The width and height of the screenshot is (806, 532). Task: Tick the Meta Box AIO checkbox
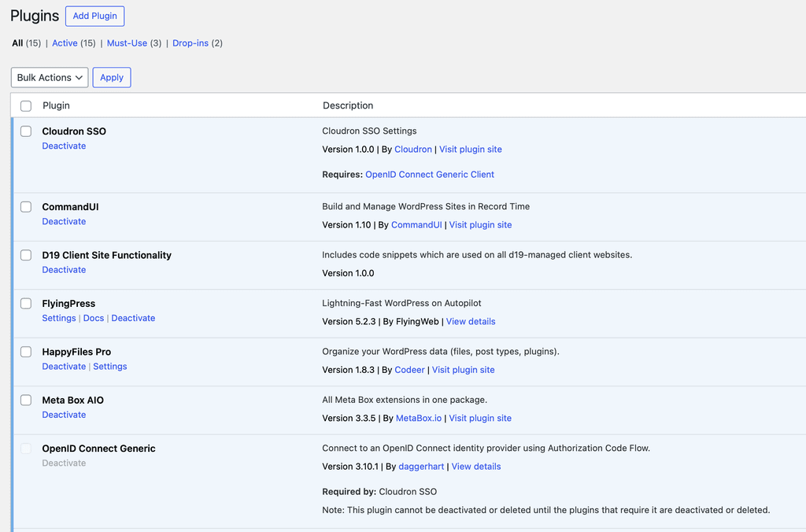click(26, 401)
